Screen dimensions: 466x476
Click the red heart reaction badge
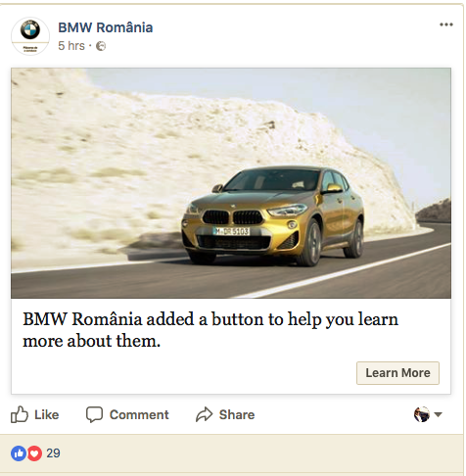click(x=34, y=453)
